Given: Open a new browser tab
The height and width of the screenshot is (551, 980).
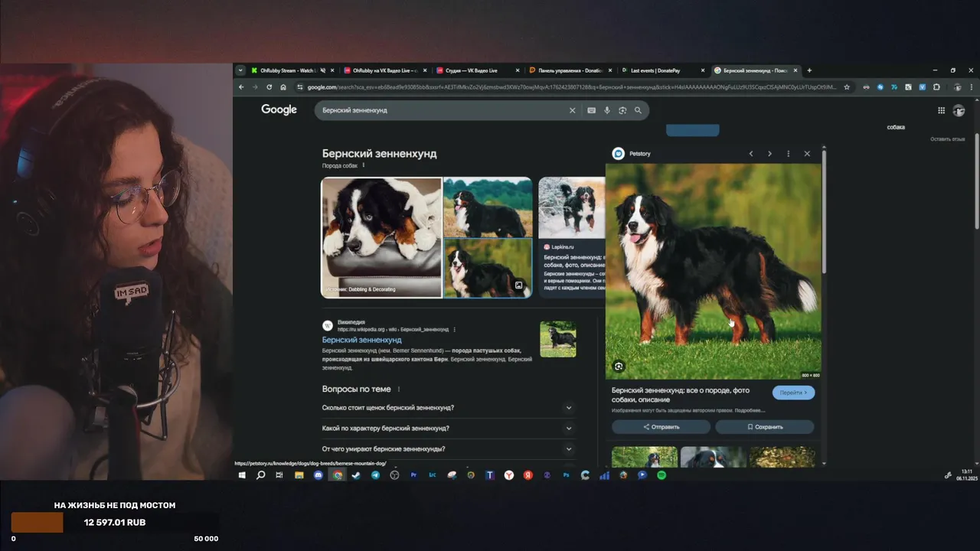Looking at the screenshot, I should (x=809, y=70).
